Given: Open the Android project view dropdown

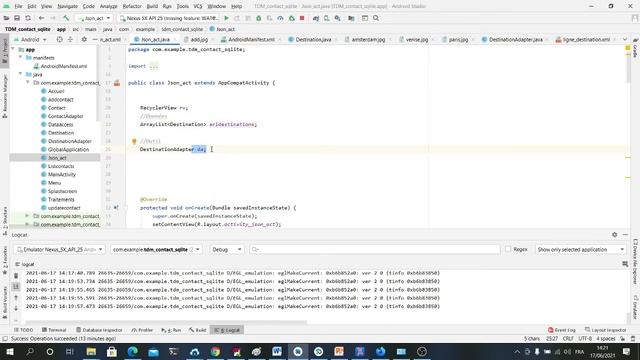Looking at the screenshot, I should pyautogui.click(x=30, y=40).
